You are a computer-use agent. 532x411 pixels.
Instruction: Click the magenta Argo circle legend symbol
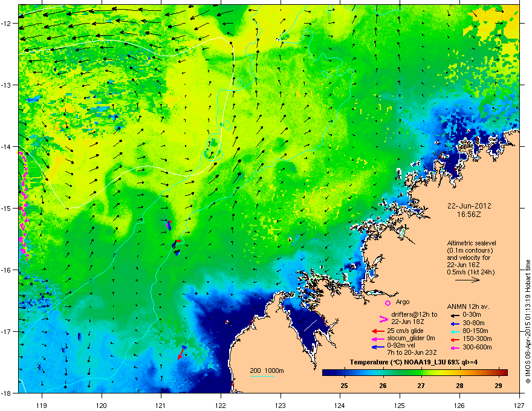[388, 303]
